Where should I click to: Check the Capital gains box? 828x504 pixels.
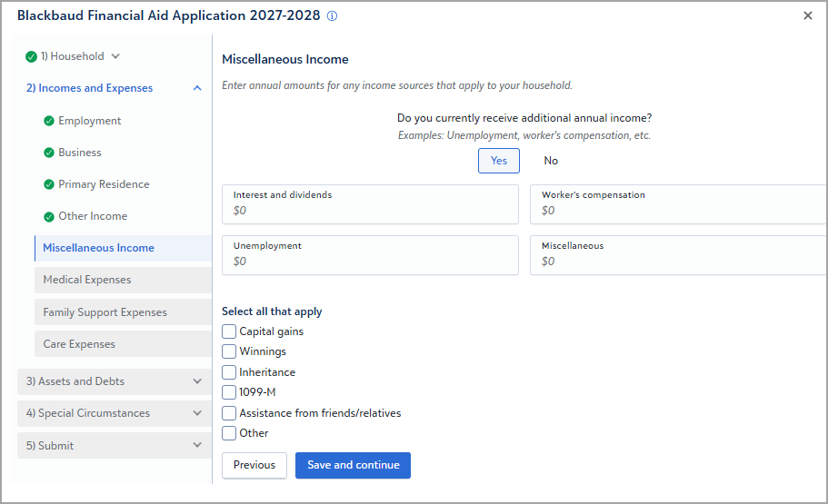pyautogui.click(x=229, y=331)
